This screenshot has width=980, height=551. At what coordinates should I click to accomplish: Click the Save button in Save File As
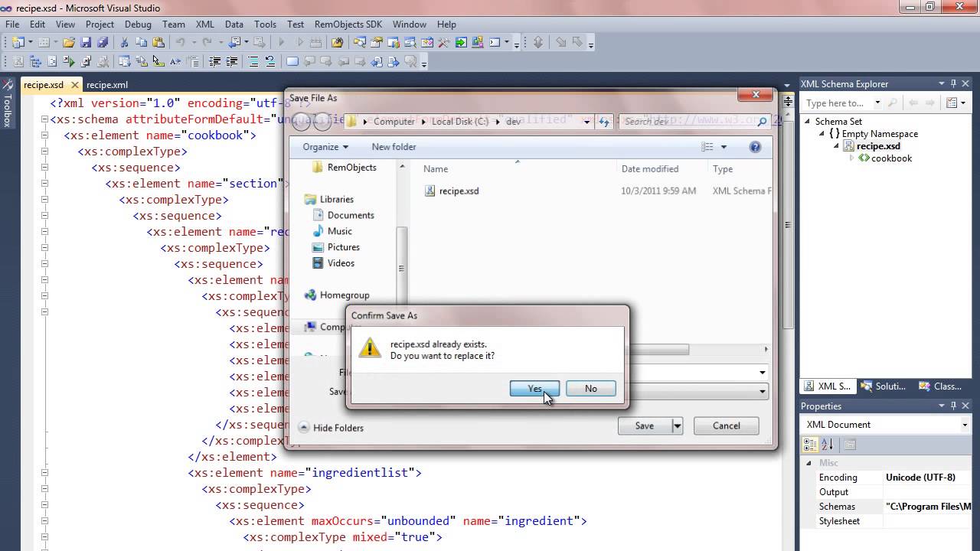[645, 425]
